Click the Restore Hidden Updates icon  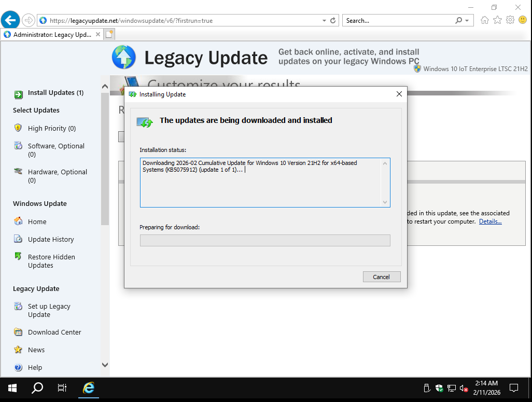(18, 256)
